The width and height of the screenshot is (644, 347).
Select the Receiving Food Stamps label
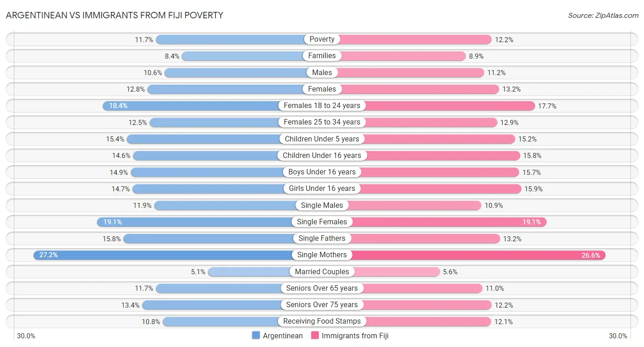(x=322, y=321)
